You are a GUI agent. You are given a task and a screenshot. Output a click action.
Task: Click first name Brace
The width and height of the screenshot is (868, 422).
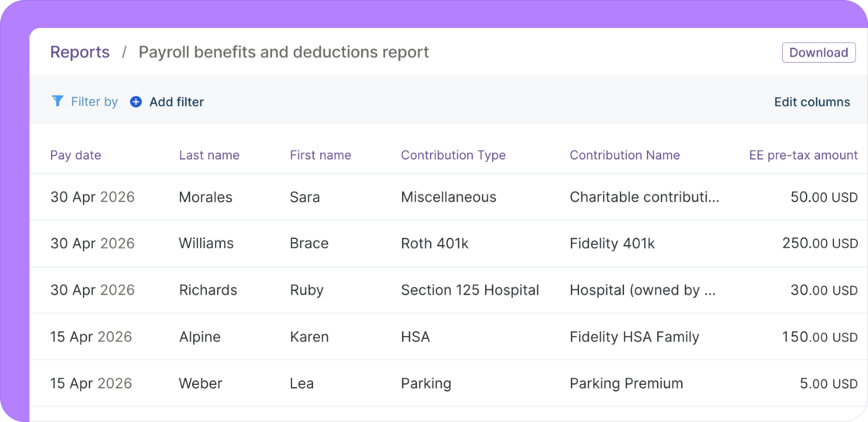[x=309, y=244]
